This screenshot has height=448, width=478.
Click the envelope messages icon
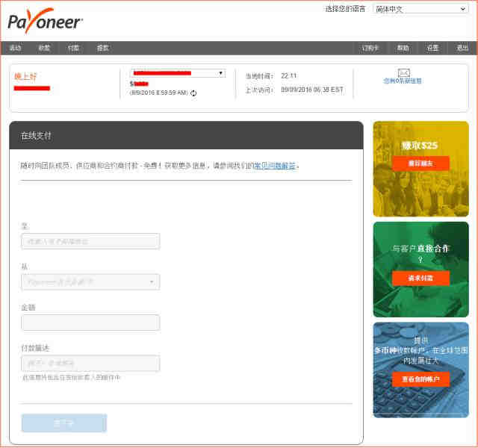click(403, 72)
